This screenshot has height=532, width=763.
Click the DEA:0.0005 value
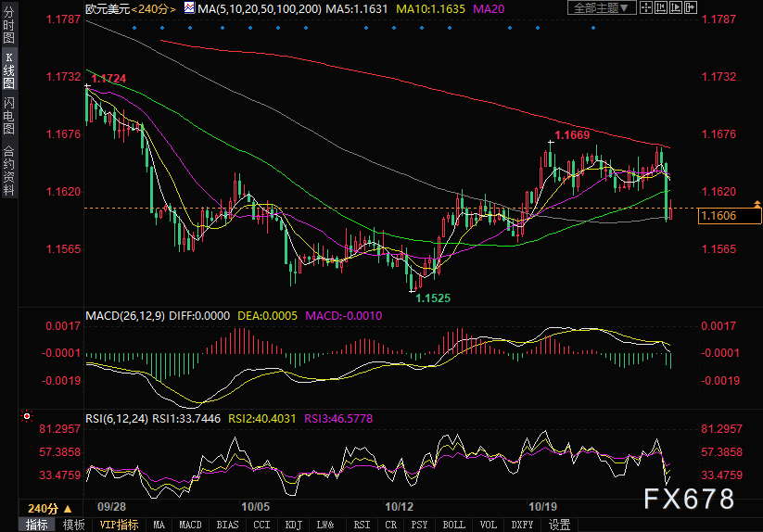[x=267, y=316]
